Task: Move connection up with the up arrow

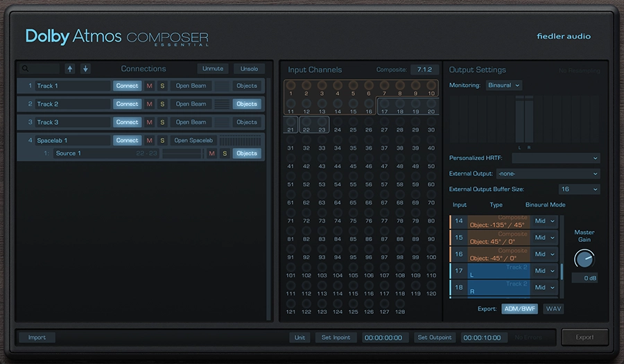Action: [x=70, y=69]
